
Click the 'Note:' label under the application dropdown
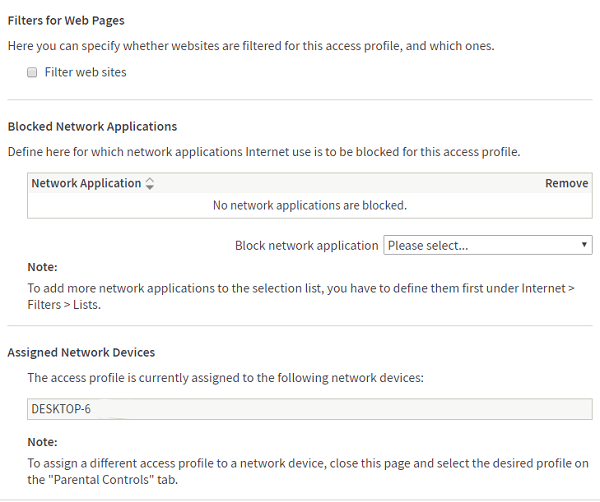42,267
